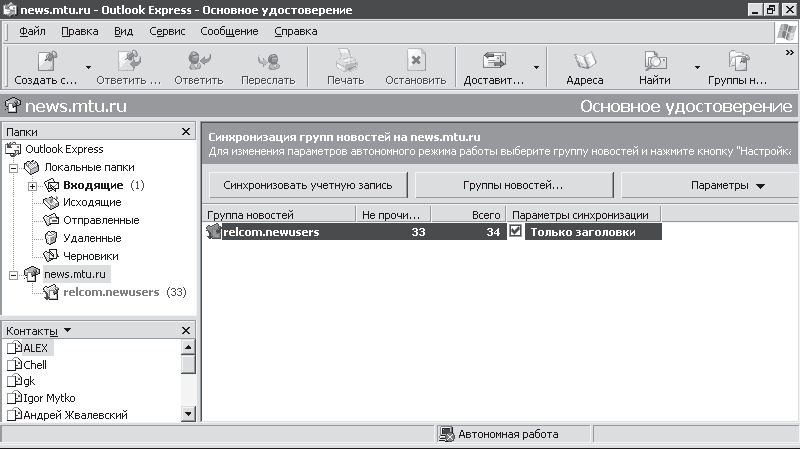Viewport: 800px width, 449px height.
Task: Click the Исходящие folder icon
Action: 51,203
